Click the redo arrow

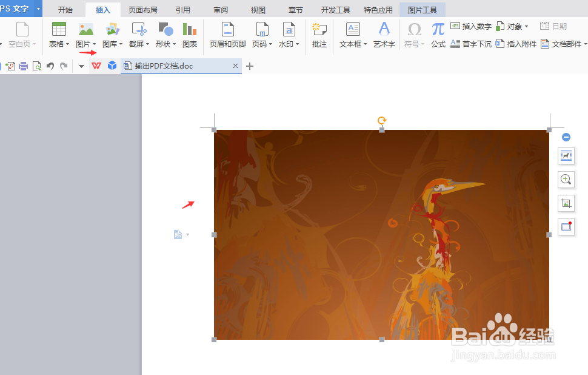[x=64, y=66]
